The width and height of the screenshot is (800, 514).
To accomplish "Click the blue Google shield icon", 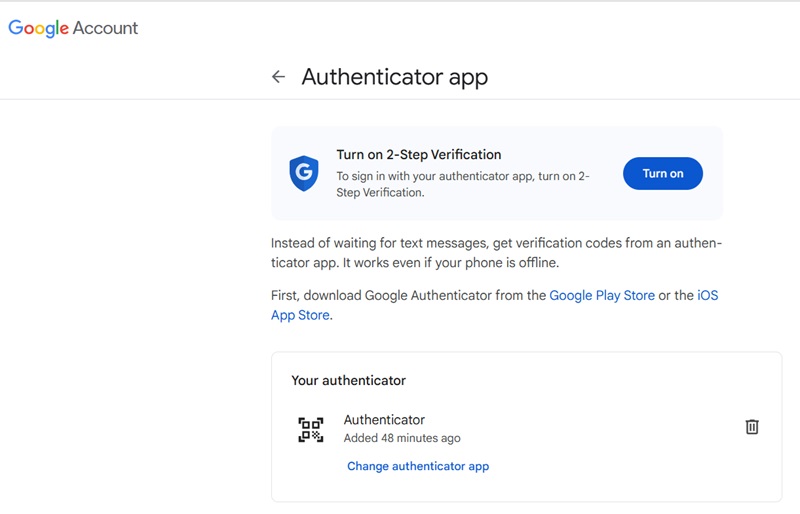I will tap(304, 174).
